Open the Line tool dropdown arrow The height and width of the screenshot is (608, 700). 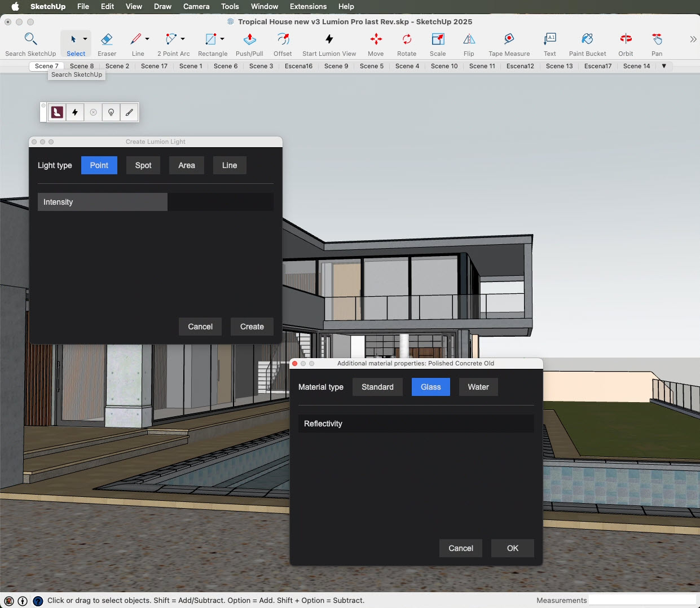(x=146, y=40)
